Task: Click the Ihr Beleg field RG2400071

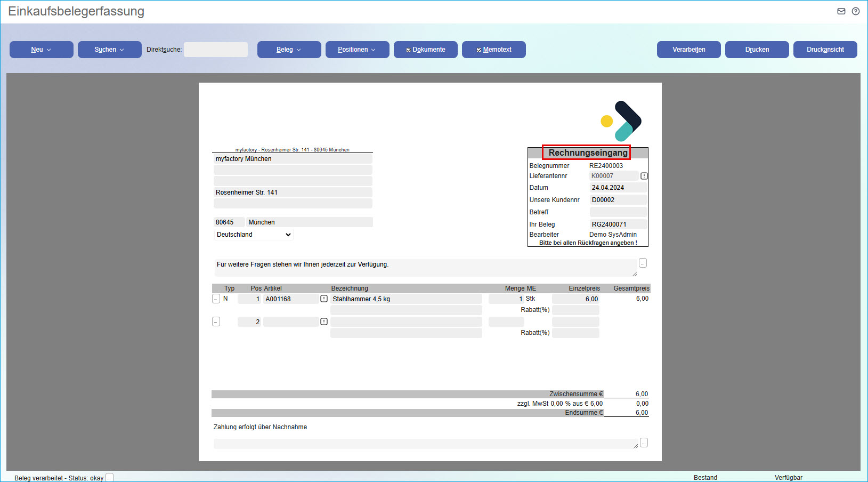Action: (618, 224)
